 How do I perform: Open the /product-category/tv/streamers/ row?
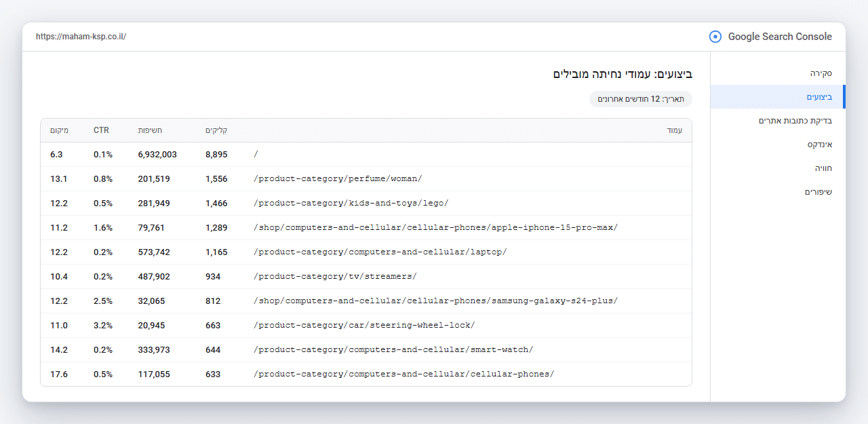(x=366, y=277)
